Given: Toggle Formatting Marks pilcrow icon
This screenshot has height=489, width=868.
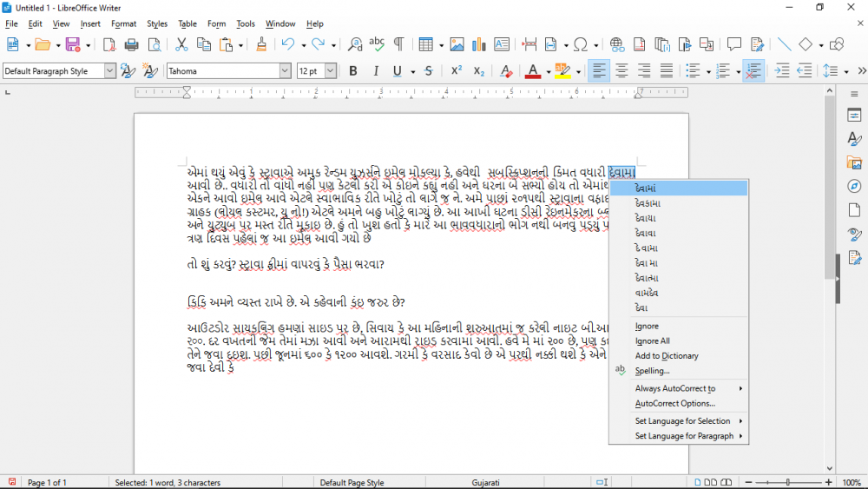Looking at the screenshot, I should pos(398,44).
